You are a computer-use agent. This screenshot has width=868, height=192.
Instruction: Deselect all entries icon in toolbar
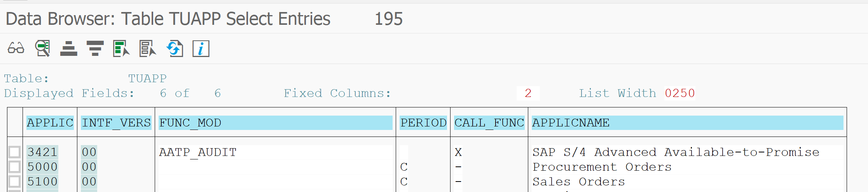148,48
